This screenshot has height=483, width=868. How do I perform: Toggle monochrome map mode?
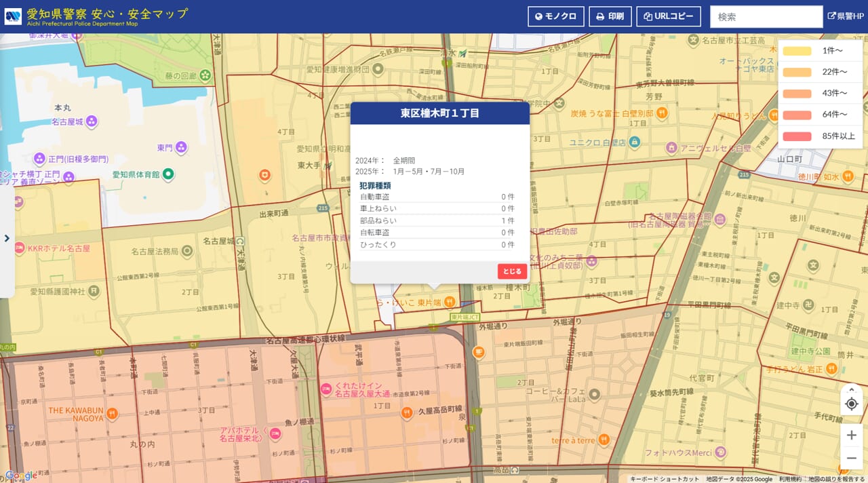click(555, 17)
